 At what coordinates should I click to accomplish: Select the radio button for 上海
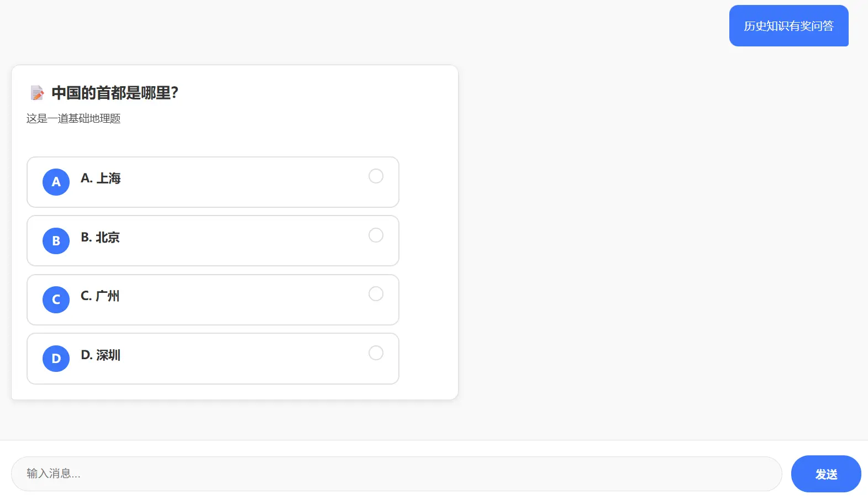[376, 176]
